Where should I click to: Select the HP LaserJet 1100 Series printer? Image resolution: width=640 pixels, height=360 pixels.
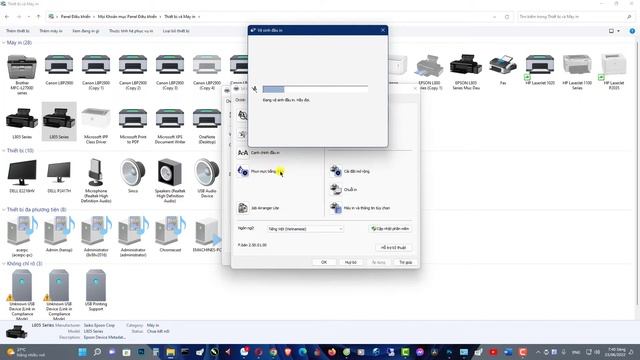tap(577, 72)
